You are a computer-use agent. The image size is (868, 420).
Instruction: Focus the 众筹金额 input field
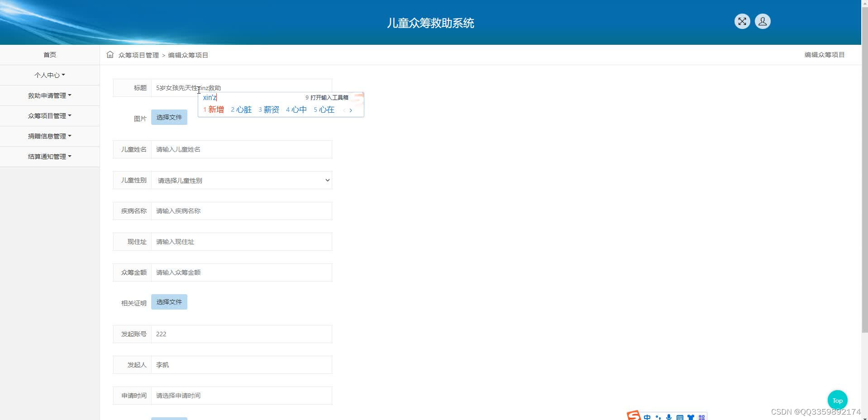(242, 272)
